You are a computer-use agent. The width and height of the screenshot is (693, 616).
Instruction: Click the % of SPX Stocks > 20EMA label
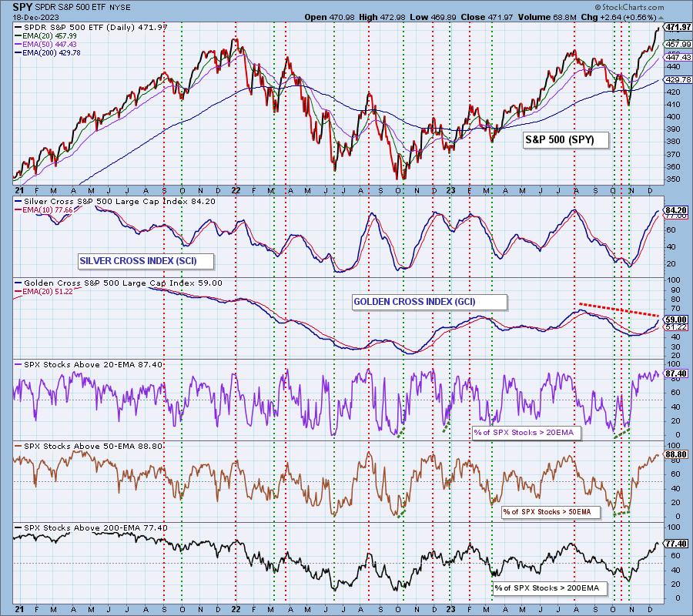(x=527, y=433)
